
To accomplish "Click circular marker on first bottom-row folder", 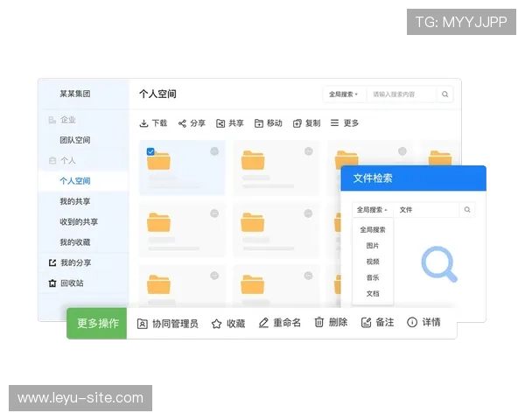I will pyautogui.click(x=214, y=276).
